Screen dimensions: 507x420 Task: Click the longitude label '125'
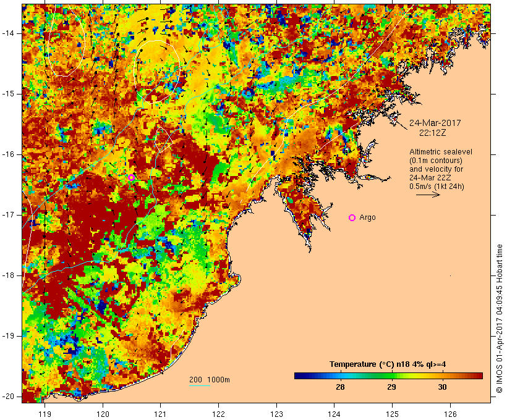(x=393, y=414)
